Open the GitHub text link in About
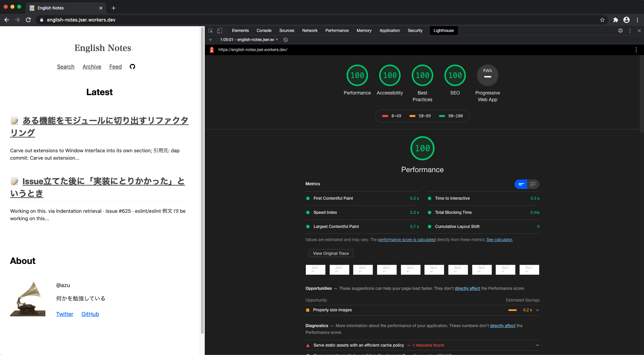This screenshot has height=355, width=644. (x=90, y=314)
